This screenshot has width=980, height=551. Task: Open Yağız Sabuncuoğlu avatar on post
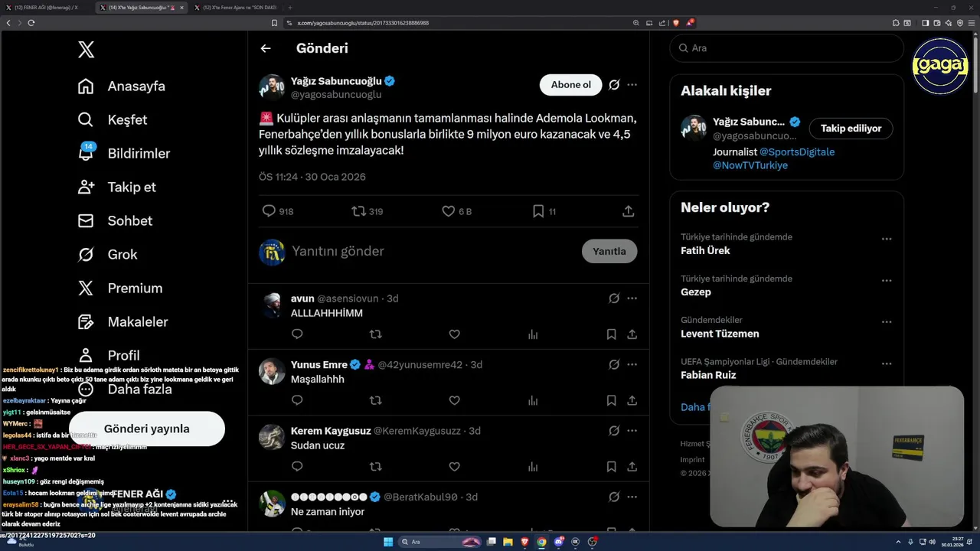click(x=272, y=87)
